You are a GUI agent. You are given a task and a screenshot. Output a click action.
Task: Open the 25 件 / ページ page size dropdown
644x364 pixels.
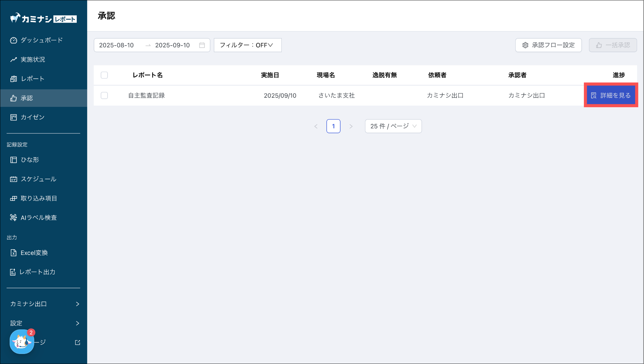393,126
